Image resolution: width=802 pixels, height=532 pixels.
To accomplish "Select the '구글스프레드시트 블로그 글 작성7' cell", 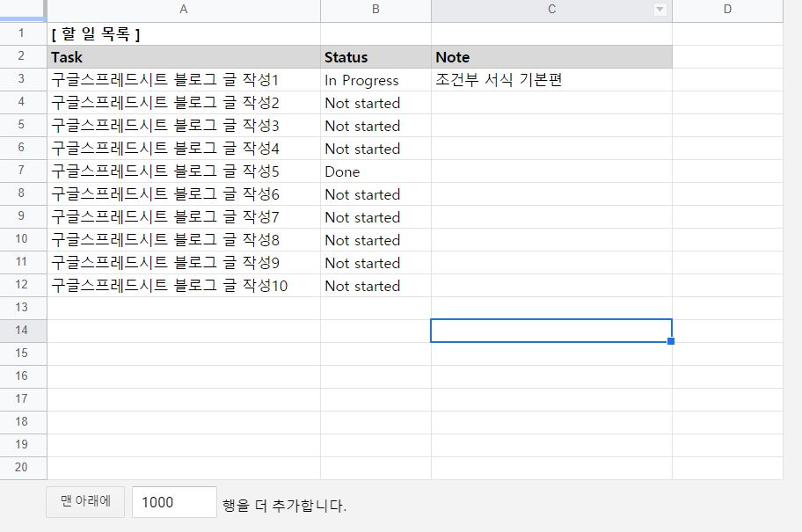I will [x=184, y=217].
